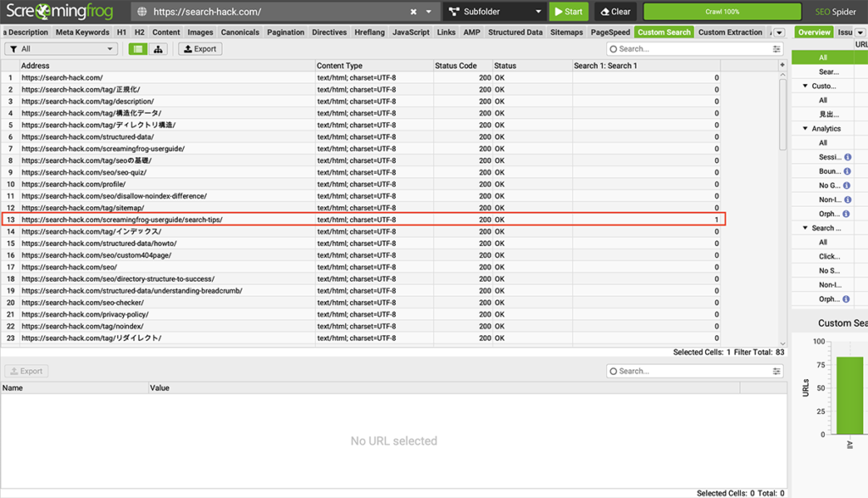Open the PageSpeed tab
This screenshot has height=498, width=868.
pyautogui.click(x=610, y=32)
